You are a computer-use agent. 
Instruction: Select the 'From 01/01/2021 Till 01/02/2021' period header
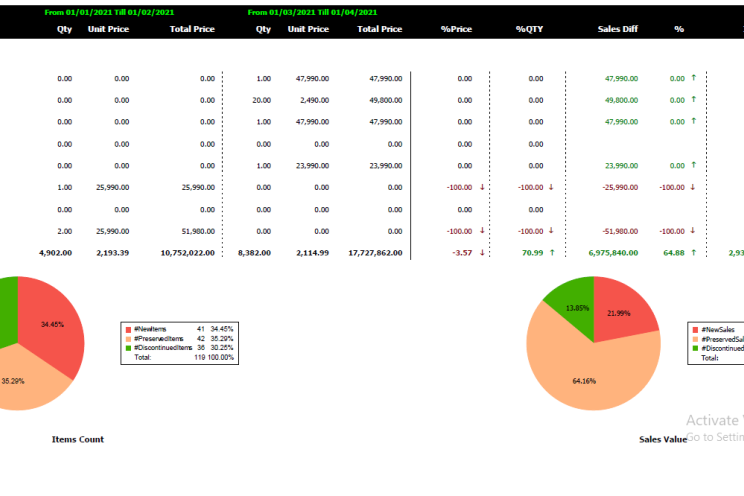click(x=109, y=12)
